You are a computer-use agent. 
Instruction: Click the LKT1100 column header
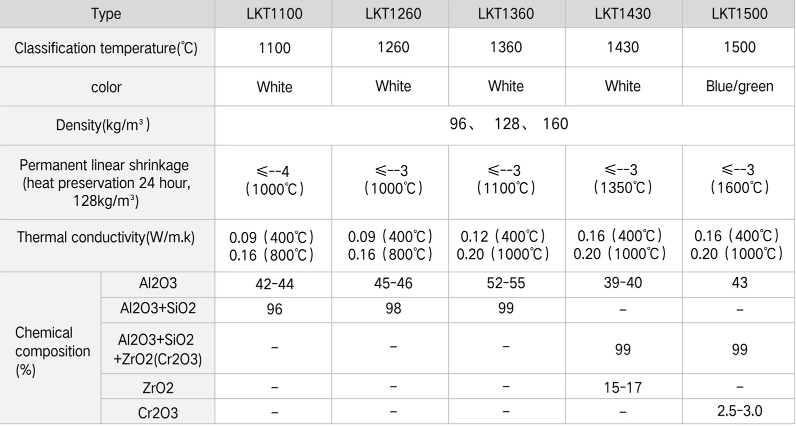(x=273, y=14)
